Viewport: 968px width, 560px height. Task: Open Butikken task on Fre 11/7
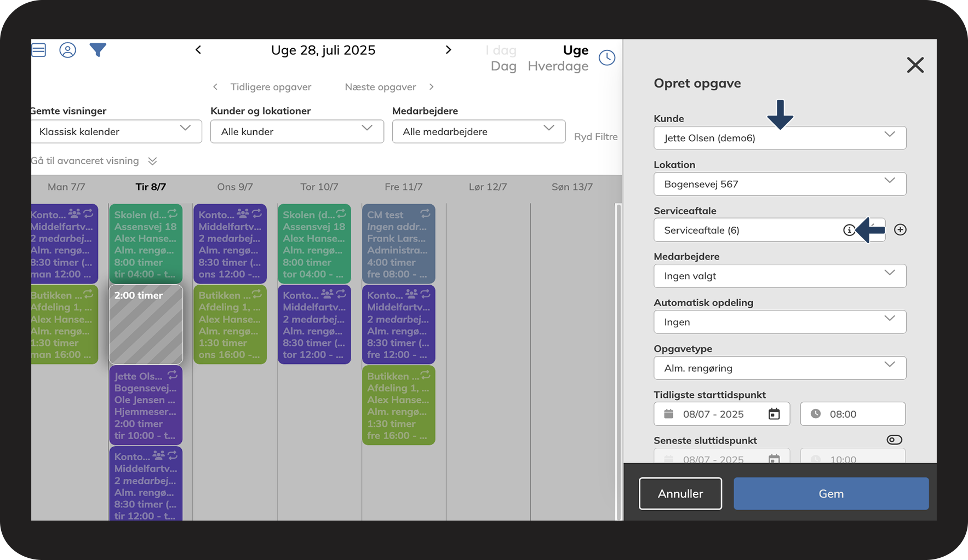[x=398, y=406]
